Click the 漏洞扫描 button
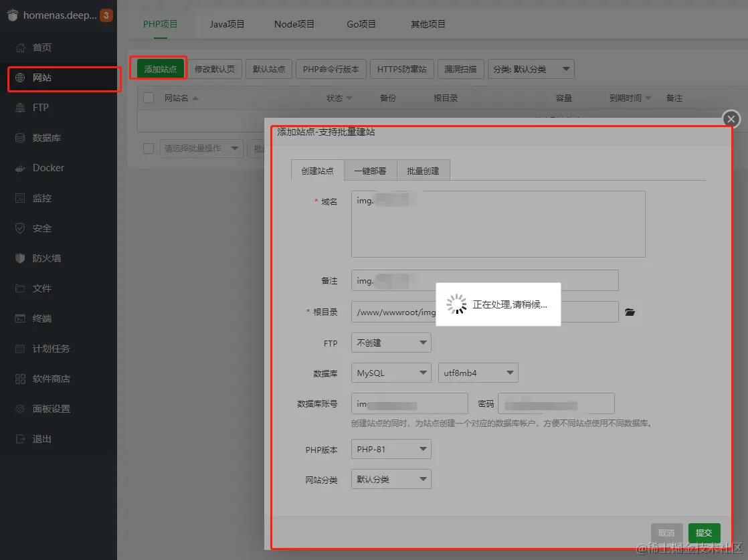The width and height of the screenshot is (748, 560). click(x=460, y=69)
